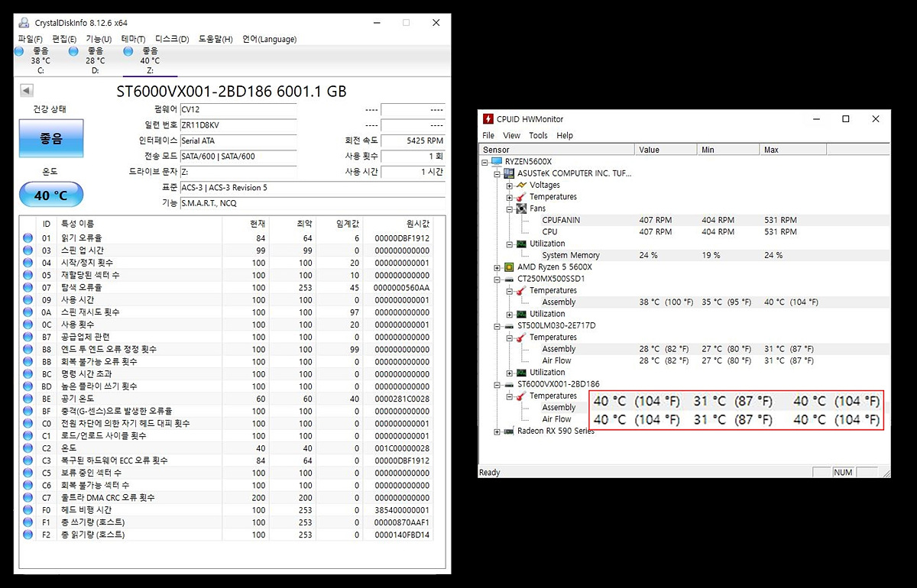Click status circle of attribute F2 총 읽기량

[28, 535]
